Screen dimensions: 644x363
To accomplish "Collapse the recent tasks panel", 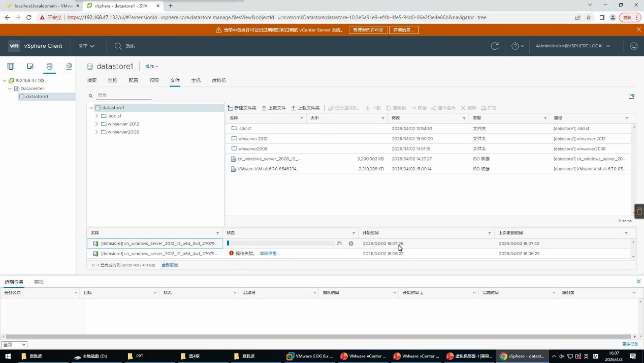I will pos(638,281).
